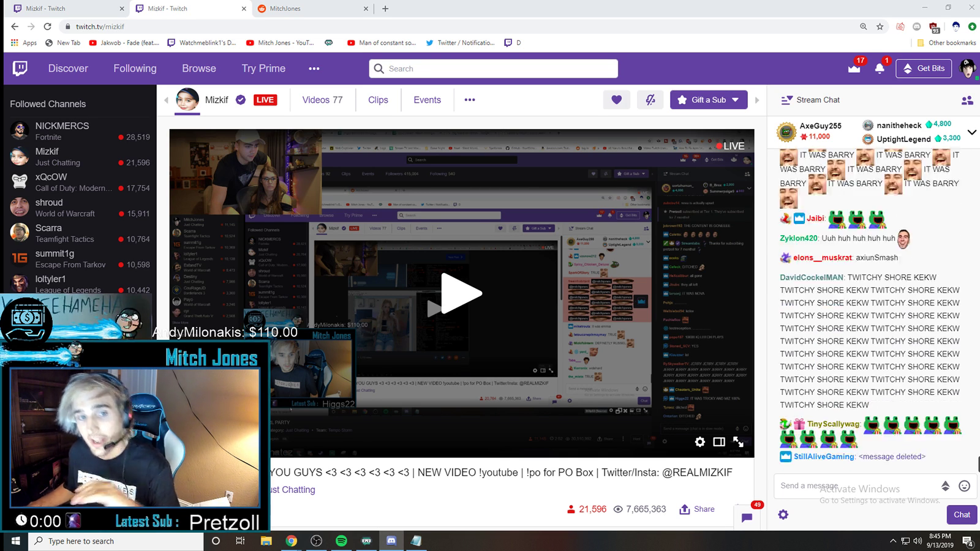Open the more options ellipsis in Twitch nav
980x551 pixels.
[314, 69]
